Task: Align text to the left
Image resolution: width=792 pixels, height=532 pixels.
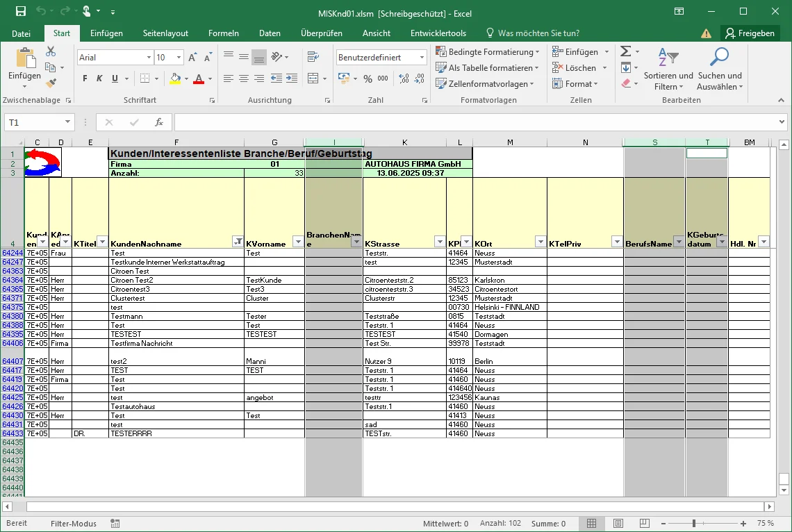Action: tap(229, 78)
